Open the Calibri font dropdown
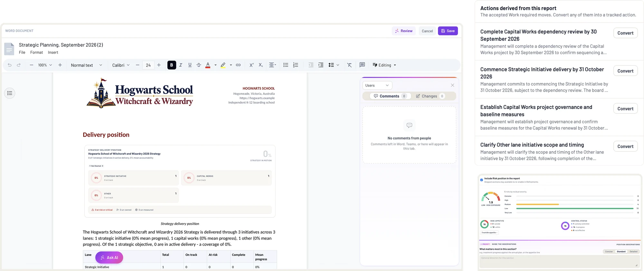The image size is (644, 271). [121, 65]
